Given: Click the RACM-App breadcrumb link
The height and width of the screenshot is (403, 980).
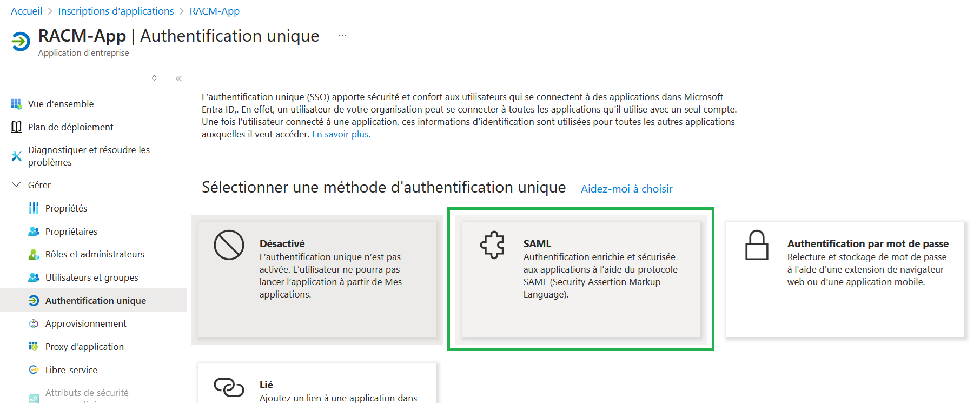Looking at the screenshot, I should (215, 11).
